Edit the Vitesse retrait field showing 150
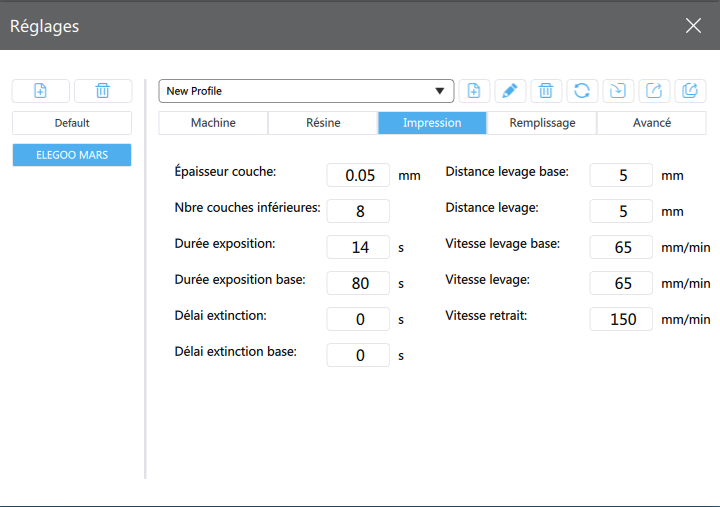Image resolution: width=720 pixels, height=507 pixels. (621, 319)
